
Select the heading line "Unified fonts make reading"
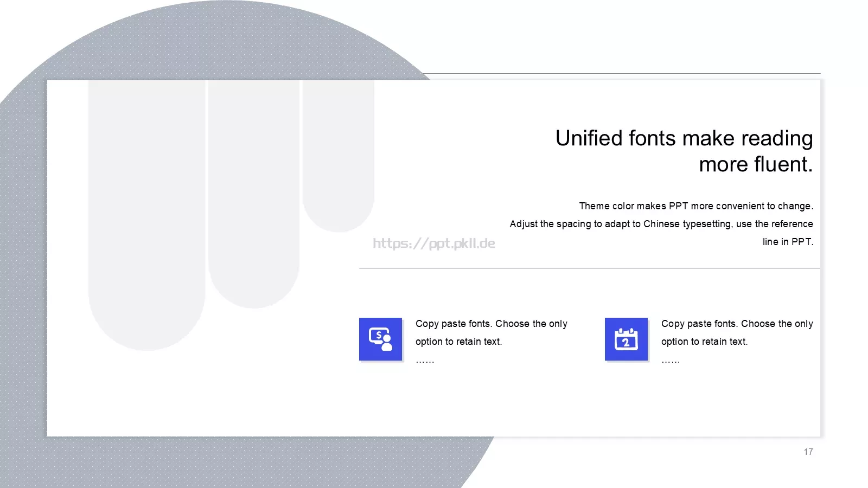click(684, 138)
